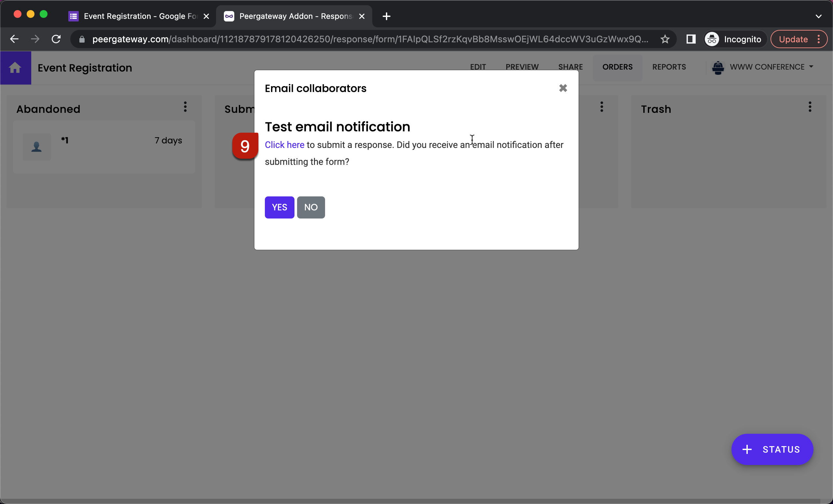Bookmark the page using the star icon
The width and height of the screenshot is (833, 504).
click(664, 39)
